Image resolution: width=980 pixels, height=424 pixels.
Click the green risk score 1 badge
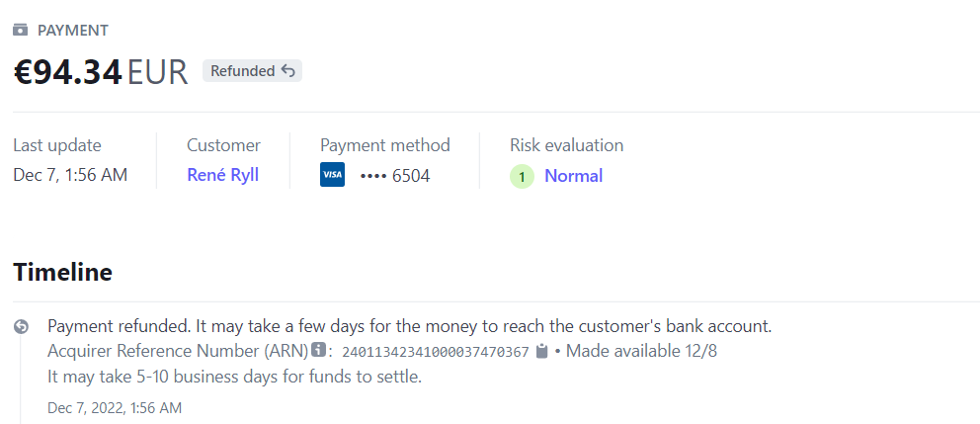[x=522, y=177]
